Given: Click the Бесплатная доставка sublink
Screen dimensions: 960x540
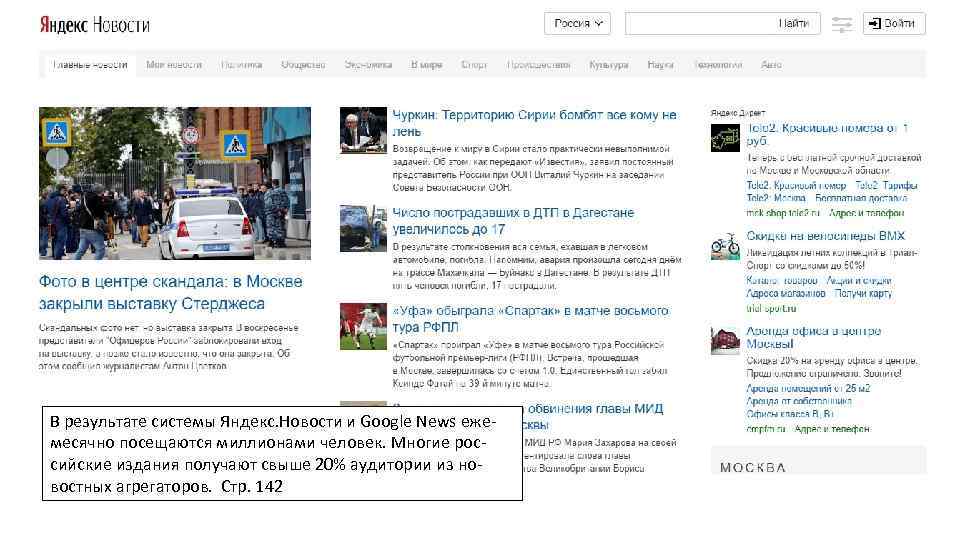Looking at the screenshot, I should pyautogui.click(x=861, y=198).
